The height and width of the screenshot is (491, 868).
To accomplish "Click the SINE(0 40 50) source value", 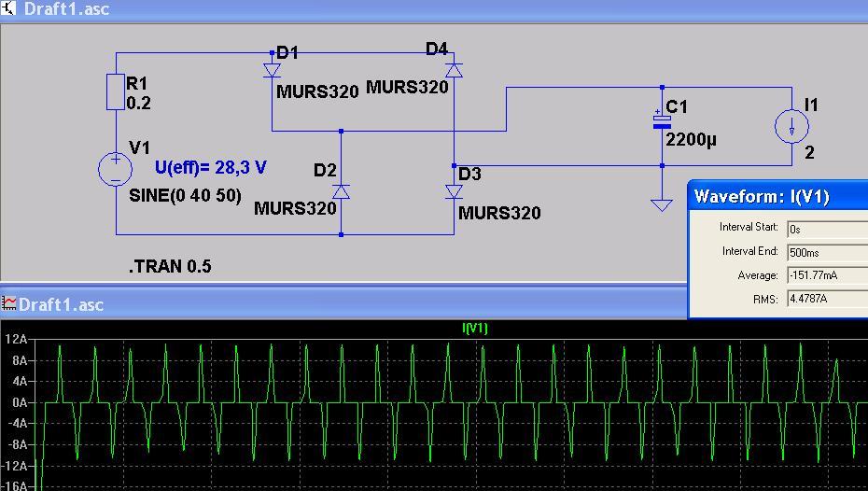I will pos(185,195).
